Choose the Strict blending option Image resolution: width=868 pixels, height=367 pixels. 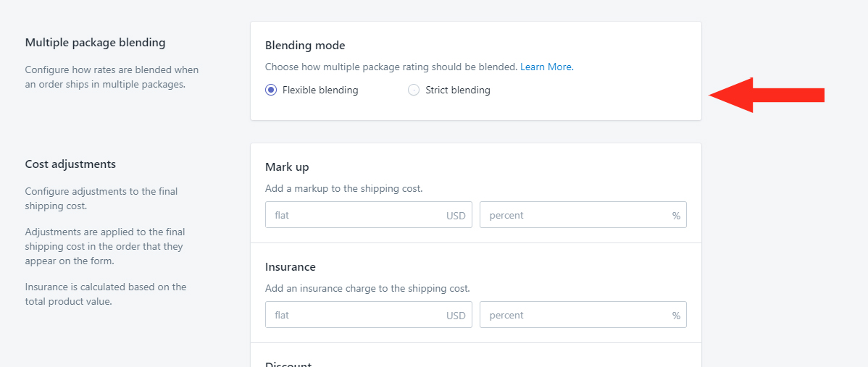point(414,90)
